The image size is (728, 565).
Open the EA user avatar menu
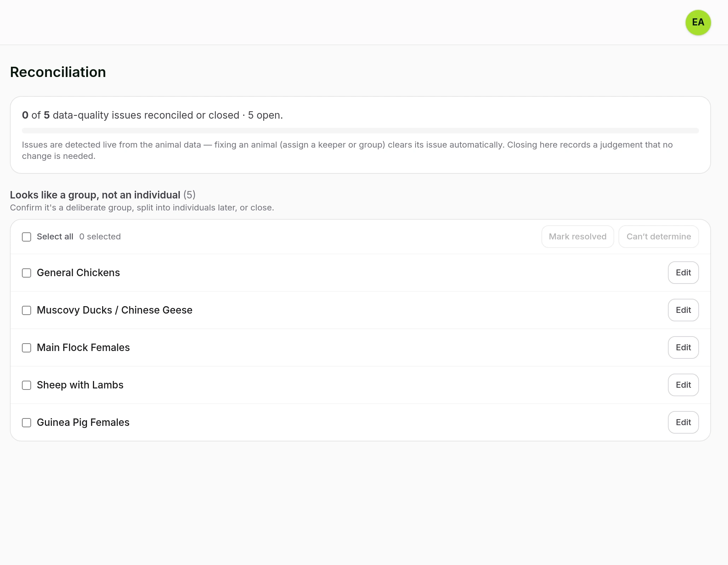pos(698,23)
